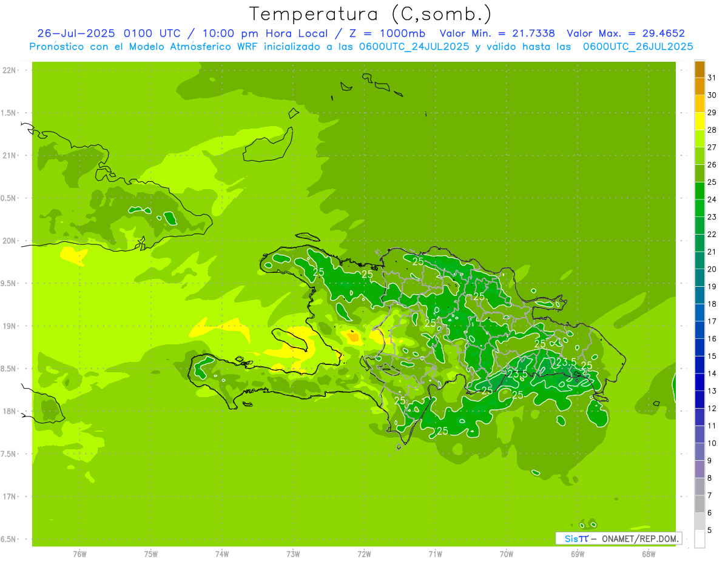Screen dimensions: 728x562
Task: Pick the yellow swatch between 28 and 29
Action: pyautogui.click(x=699, y=121)
